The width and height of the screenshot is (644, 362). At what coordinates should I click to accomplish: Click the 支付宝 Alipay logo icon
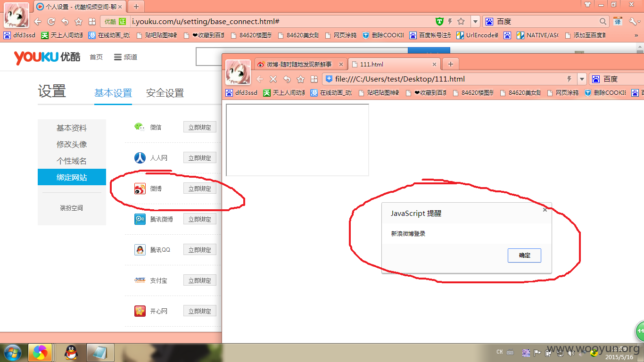(x=140, y=280)
